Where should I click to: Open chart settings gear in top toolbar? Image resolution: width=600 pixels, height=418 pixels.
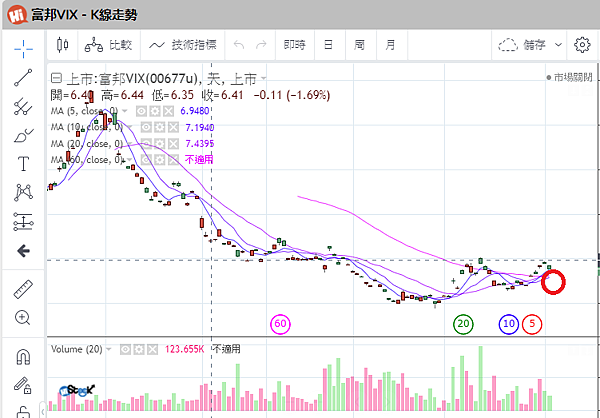(x=582, y=45)
